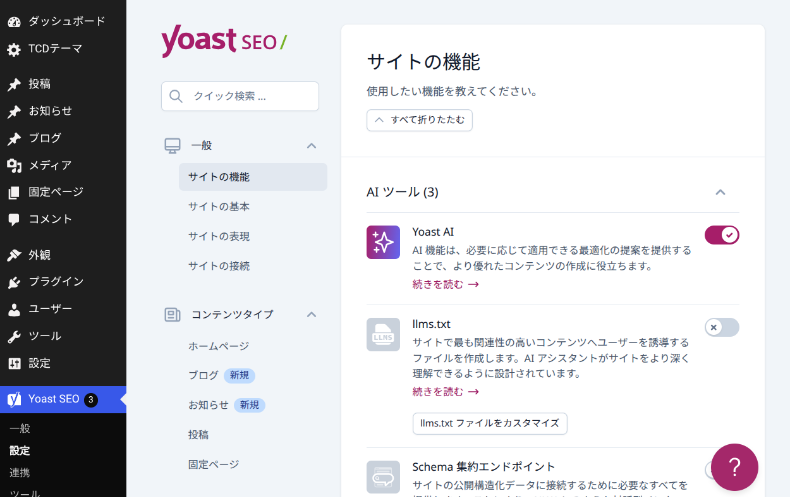Click the 外観 paintbrush icon
Screen dimensions: 790x497
(14, 255)
